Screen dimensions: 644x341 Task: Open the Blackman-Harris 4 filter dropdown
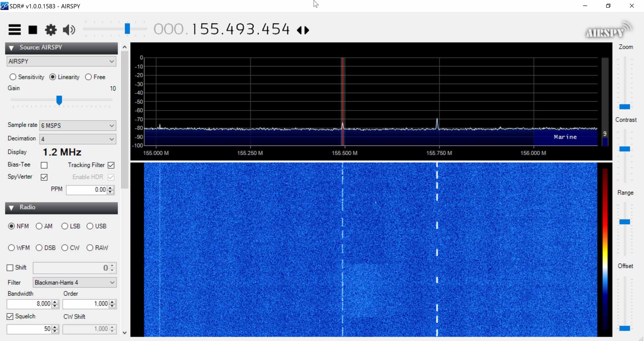pyautogui.click(x=112, y=282)
